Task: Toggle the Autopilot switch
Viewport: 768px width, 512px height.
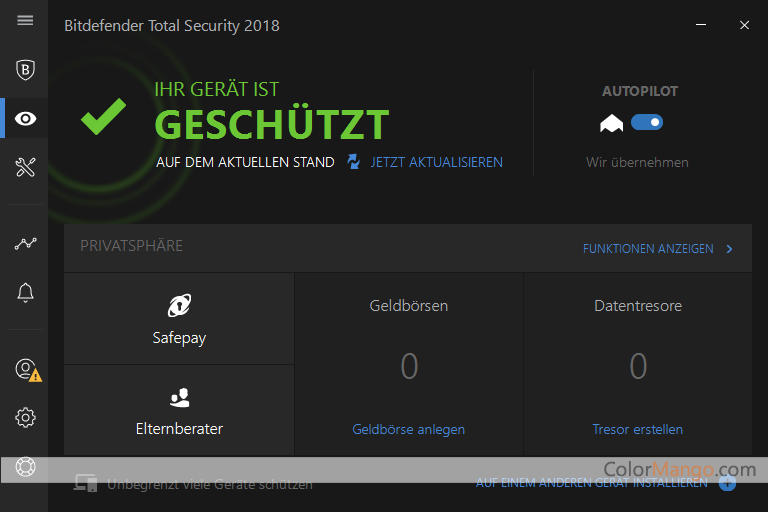Action: [x=647, y=123]
